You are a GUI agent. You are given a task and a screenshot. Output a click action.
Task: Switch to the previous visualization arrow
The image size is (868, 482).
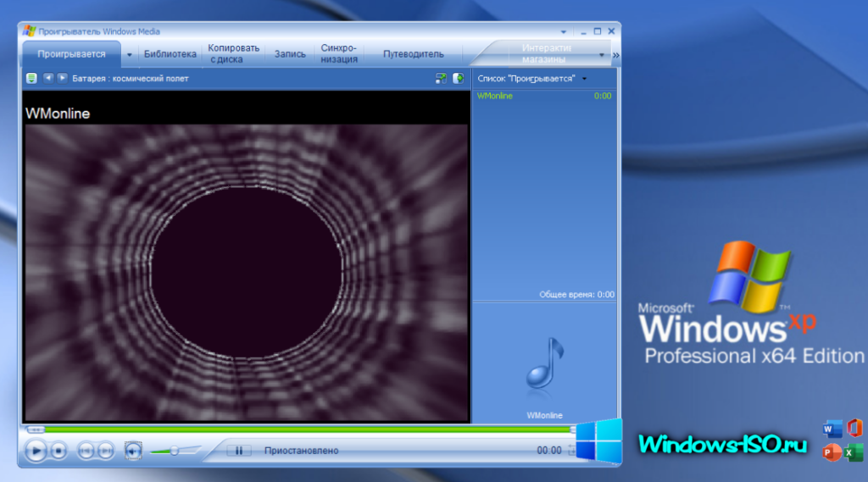(48, 78)
